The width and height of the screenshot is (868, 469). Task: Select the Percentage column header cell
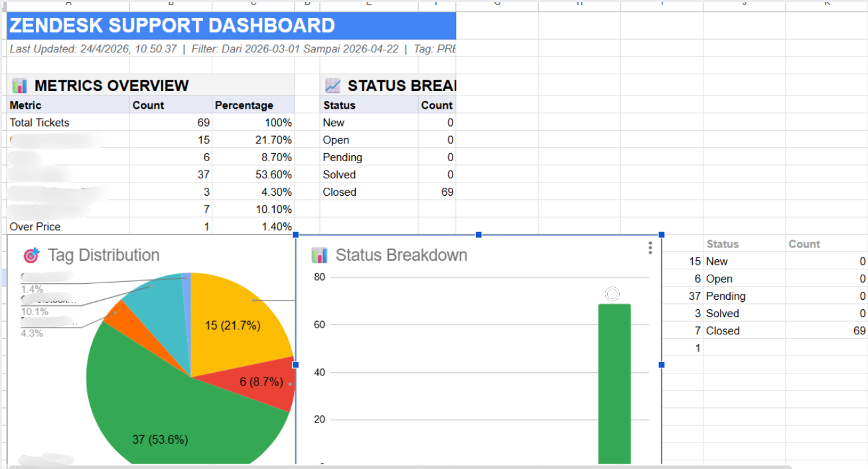coord(253,105)
